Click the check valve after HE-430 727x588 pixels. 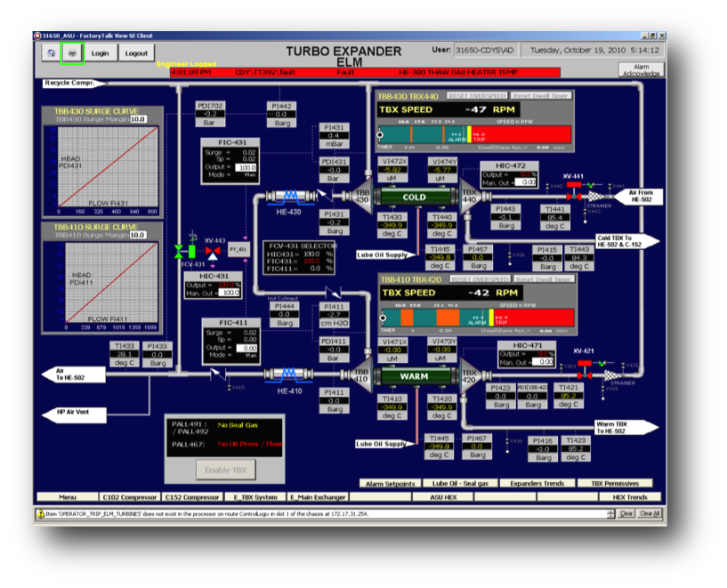(325, 195)
